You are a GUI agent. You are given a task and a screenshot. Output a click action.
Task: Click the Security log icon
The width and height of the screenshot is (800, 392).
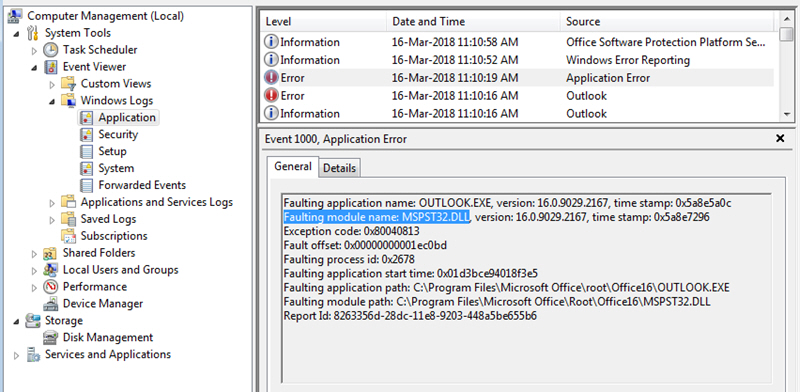point(87,134)
